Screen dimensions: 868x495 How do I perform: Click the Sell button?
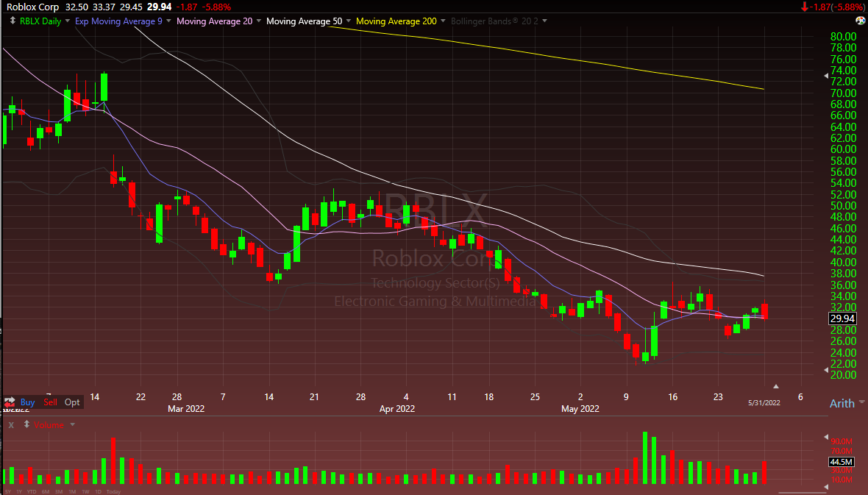click(x=50, y=402)
